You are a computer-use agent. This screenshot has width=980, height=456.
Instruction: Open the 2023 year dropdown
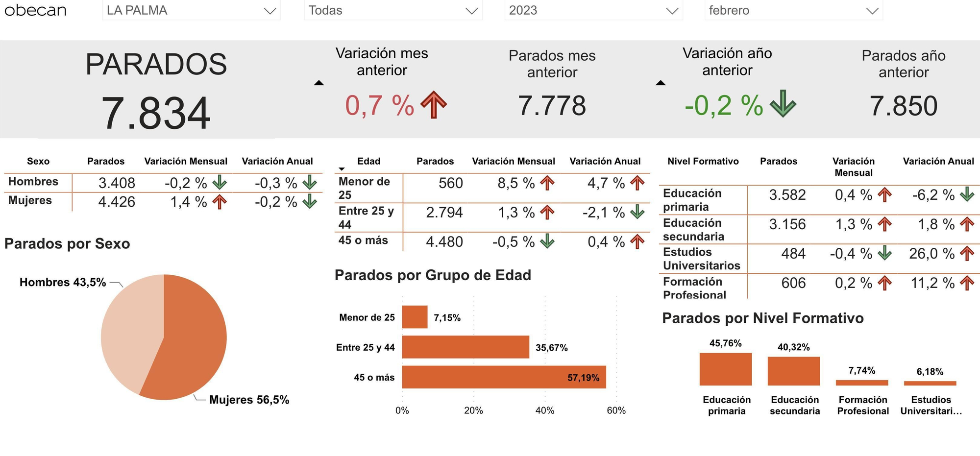tap(594, 10)
